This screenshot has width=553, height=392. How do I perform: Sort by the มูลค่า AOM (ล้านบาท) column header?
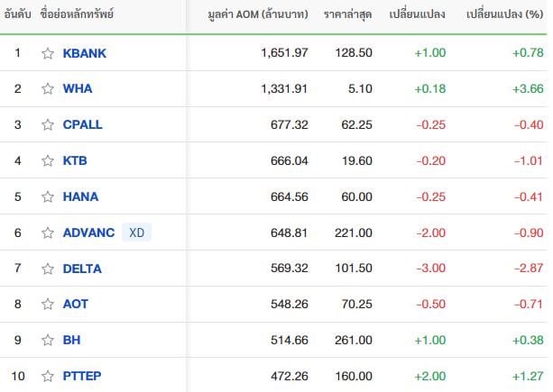[x=258, y=14]
